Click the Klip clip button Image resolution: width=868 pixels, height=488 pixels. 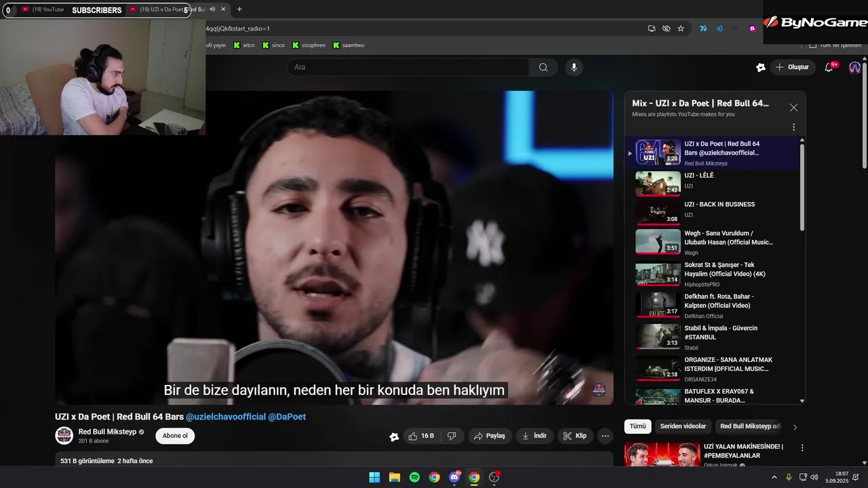point(575,436)
